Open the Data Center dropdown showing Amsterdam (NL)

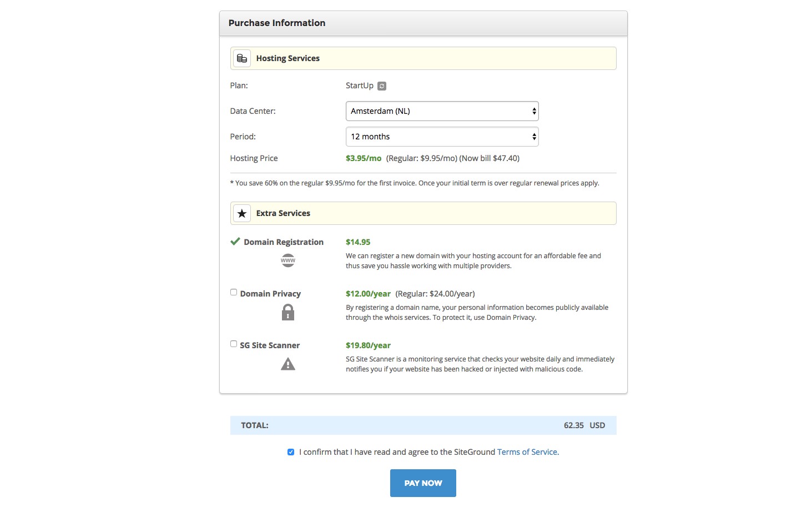click(x=442, y=111)
